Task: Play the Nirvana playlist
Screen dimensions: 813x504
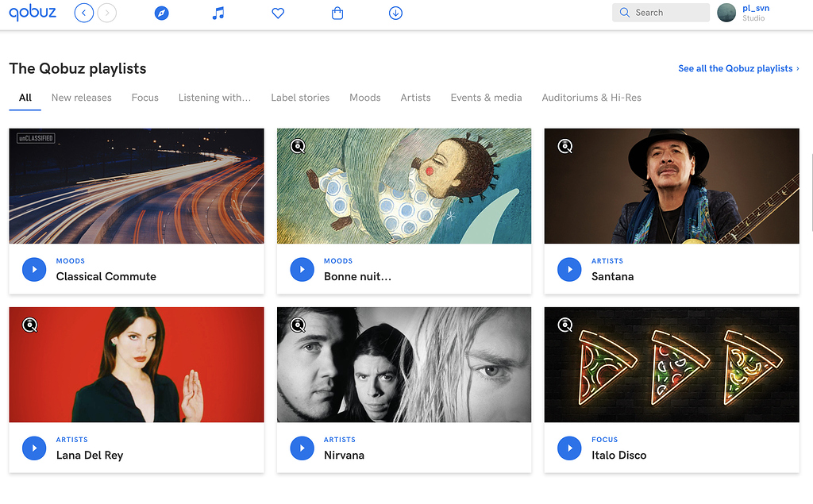Action: 302,448
